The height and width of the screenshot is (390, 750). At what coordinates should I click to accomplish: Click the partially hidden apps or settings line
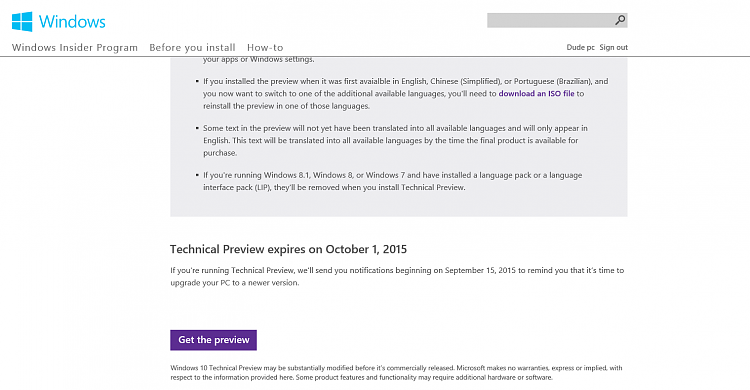coord(258,60)
